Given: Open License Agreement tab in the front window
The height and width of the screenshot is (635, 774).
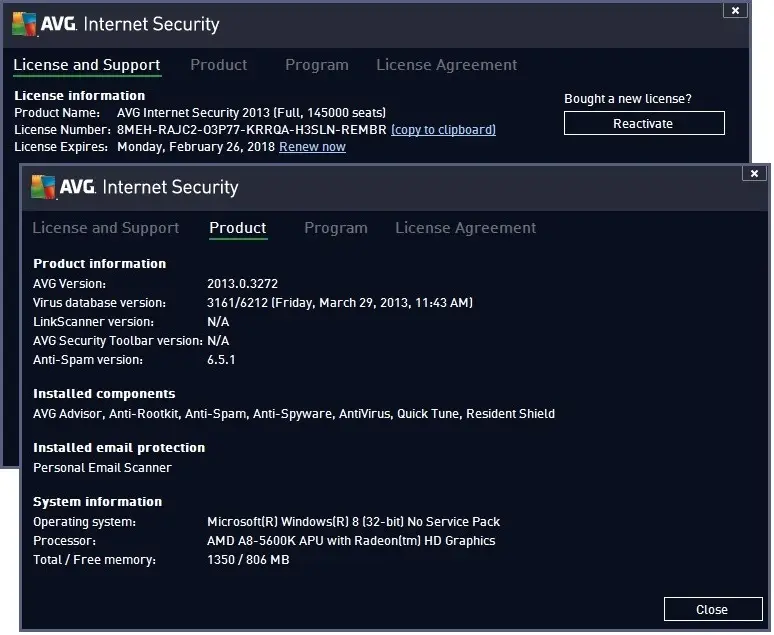Looking at the screenshot, I should pyautogui.click(x=465, y=228).
